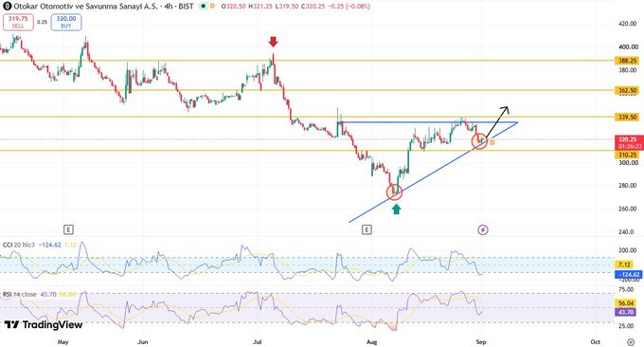Click the orange D marker beside last candle
The image size is (644, 347).
pos(492,142)
